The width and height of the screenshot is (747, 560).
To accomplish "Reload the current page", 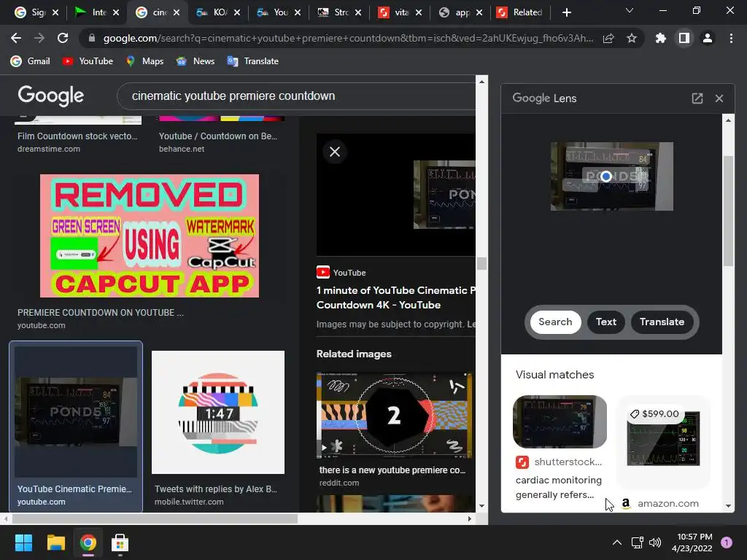I will (x=63, y=38).
